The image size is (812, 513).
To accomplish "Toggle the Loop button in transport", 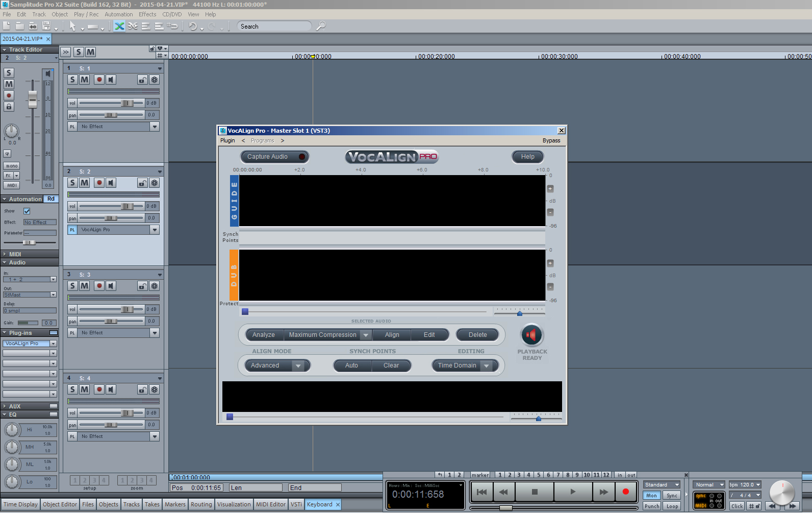I will (x=672, y=506).
